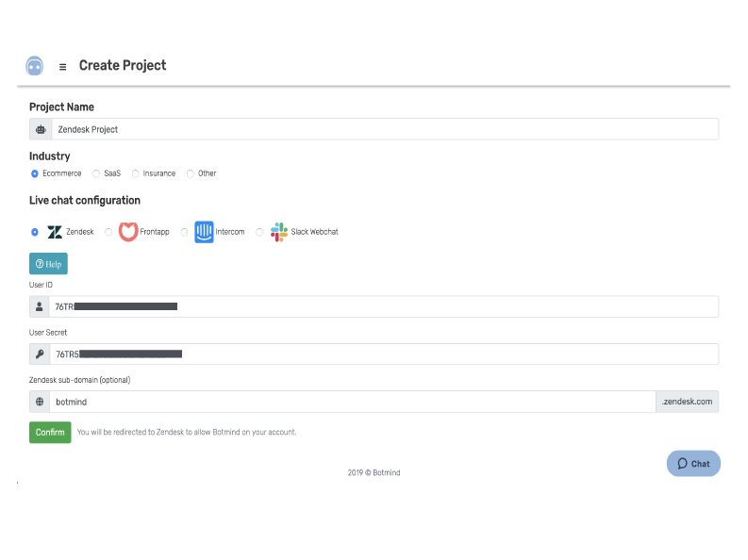Focus the User ID input field
Viewport: 748px width, 560px height.
click(x=384, y=306)
